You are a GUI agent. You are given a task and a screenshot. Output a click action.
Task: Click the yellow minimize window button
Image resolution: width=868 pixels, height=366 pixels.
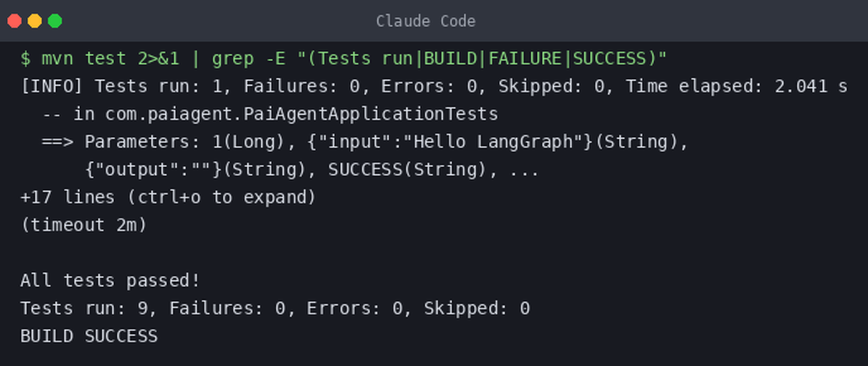(35, 21)
